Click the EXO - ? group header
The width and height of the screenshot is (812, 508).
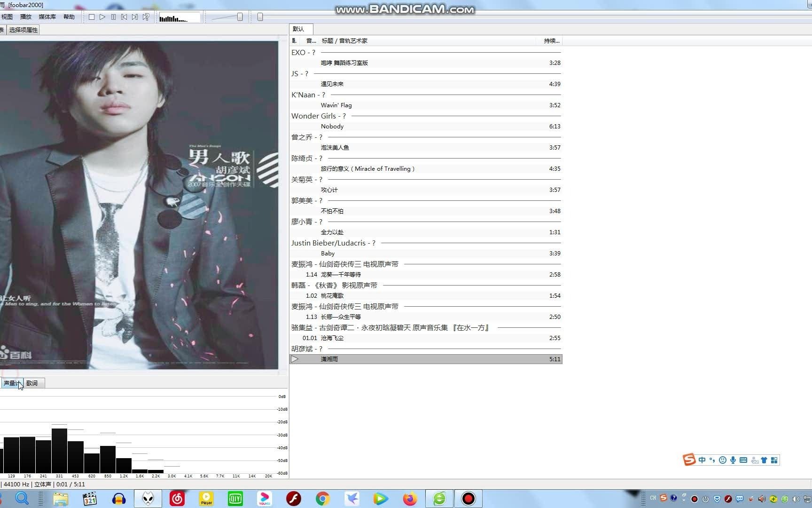(x=426, y=52)
